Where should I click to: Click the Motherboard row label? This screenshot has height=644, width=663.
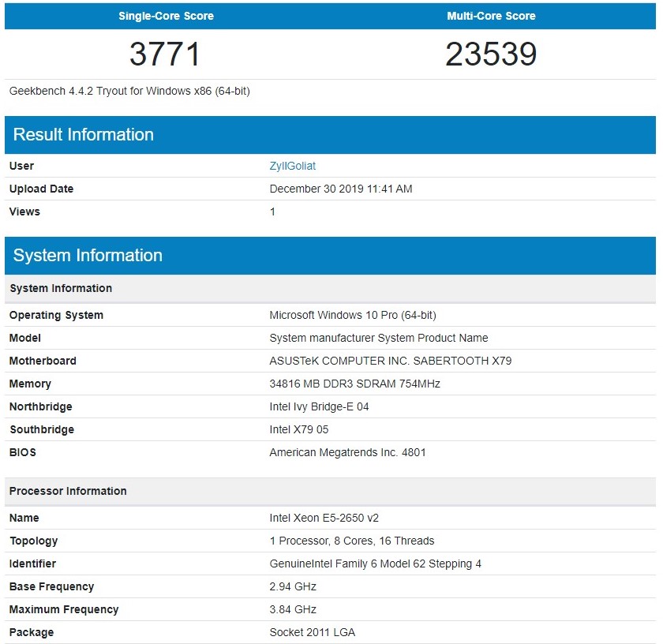coord(43,361)
